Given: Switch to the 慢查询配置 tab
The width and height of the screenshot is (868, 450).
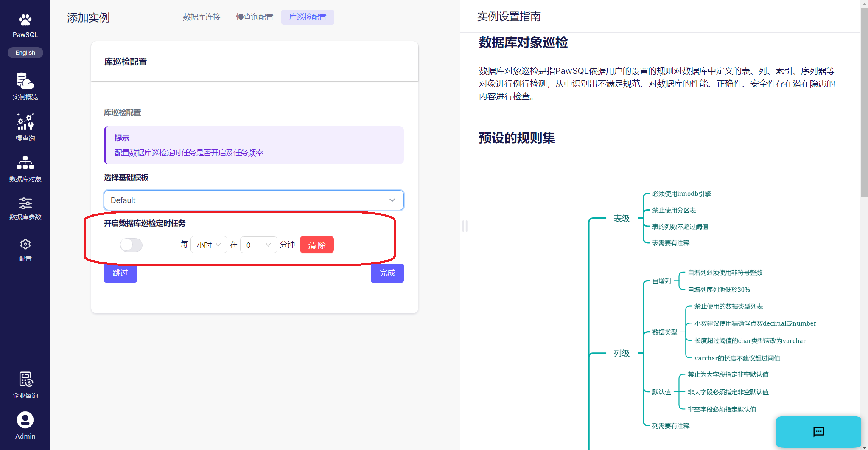Looking at the screenshot, I should pos(255,17).
